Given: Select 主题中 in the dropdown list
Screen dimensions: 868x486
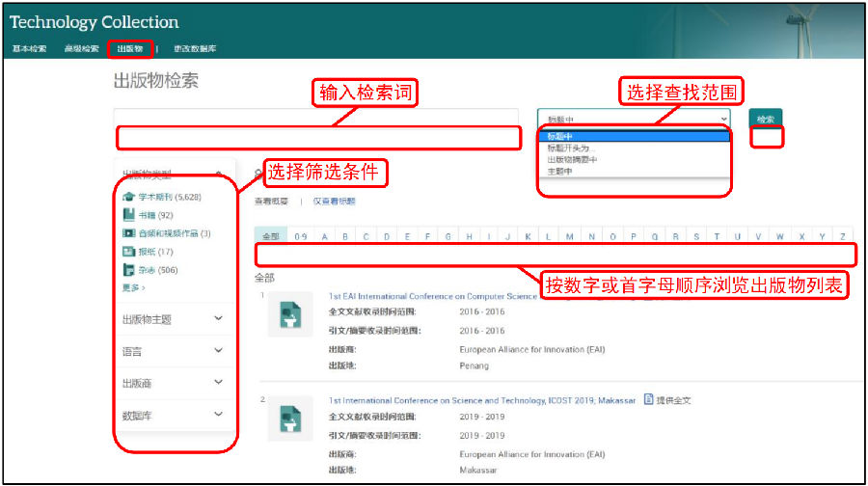Looking at the screenshot, I should pos(560,172).
